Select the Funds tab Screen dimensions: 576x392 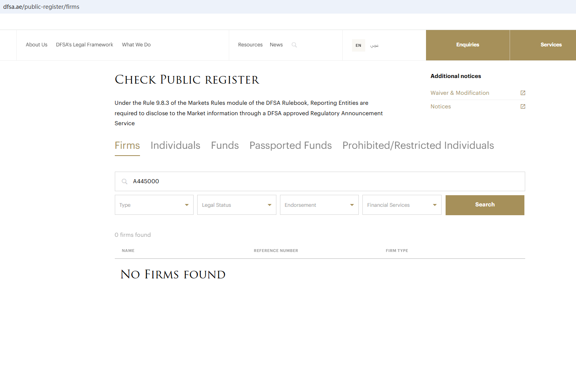pyautogui.click(x=225, y=146)
